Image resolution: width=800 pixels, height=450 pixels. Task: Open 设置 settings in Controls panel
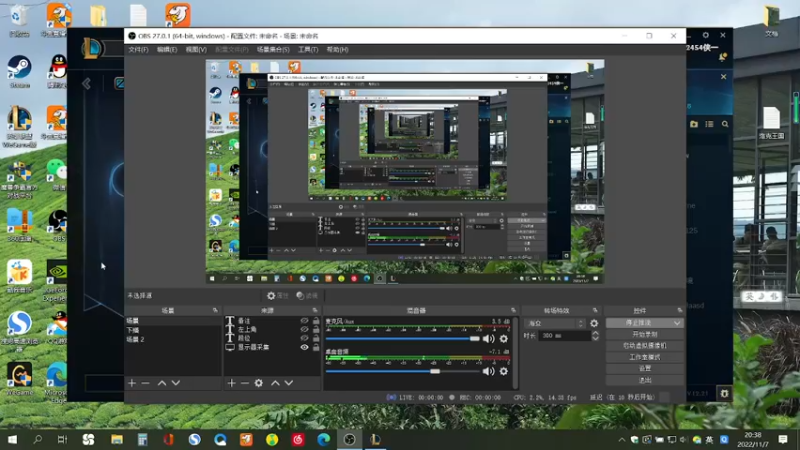[x=645, y=368]
